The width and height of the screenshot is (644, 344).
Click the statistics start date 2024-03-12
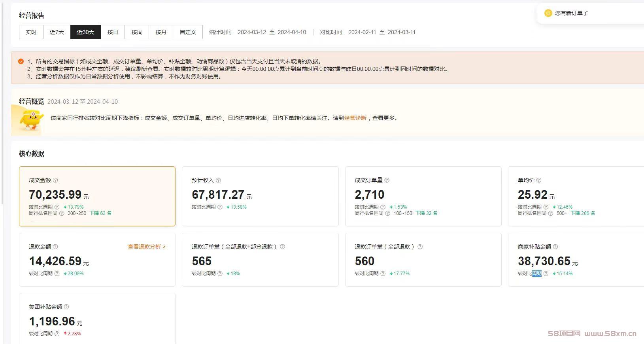pos(252,32)
